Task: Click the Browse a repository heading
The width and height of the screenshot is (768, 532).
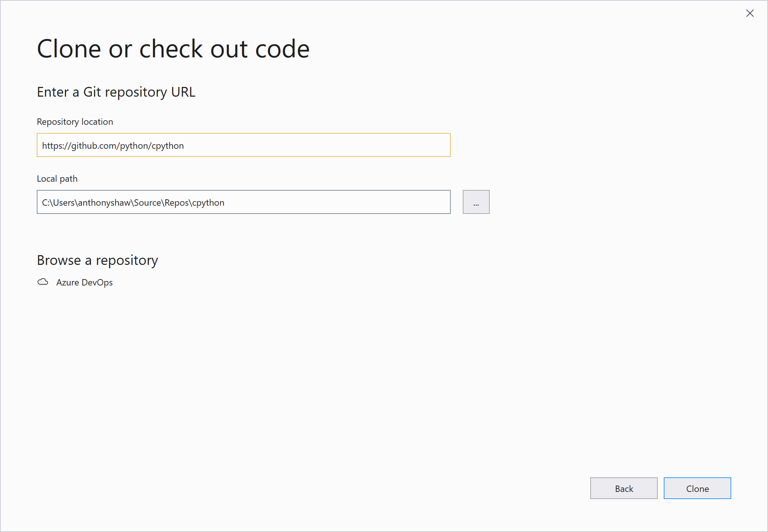Action: tap(97, 260)
